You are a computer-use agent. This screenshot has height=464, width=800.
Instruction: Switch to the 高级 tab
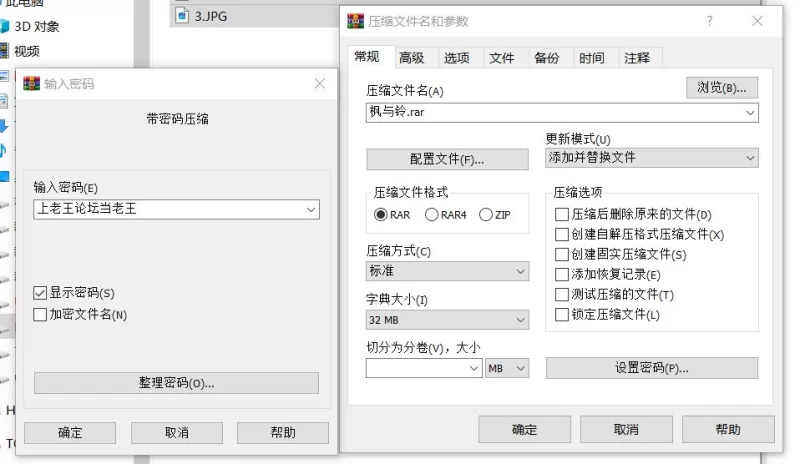[x=411, y=58]
